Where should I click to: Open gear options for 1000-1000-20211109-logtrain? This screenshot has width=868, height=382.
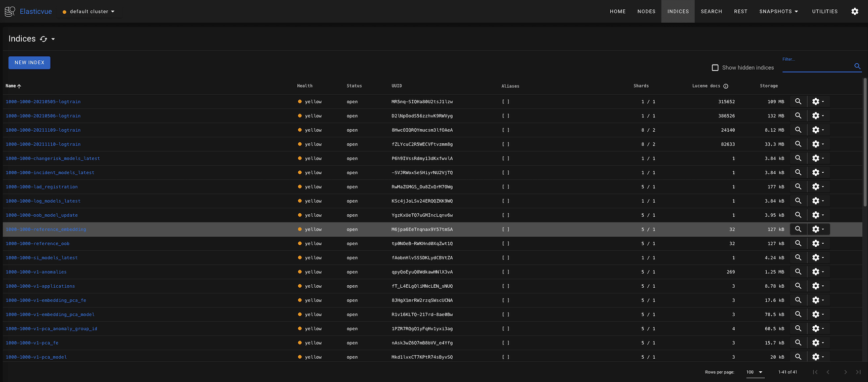(817, 130)
